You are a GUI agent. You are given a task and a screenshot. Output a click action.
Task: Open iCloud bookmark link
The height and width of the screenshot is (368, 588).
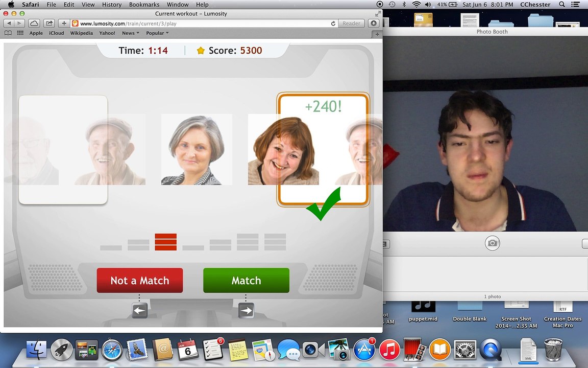pos(57,33)
